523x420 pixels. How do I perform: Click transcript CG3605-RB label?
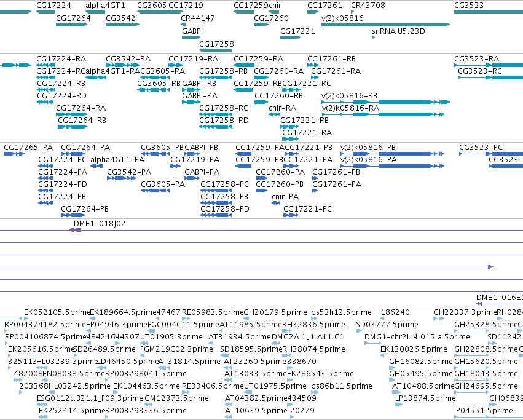159,83
